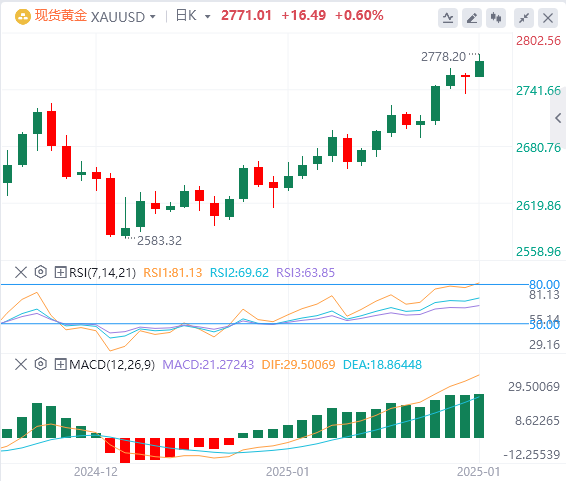The image size is (566, 481).
Task: Click the RSI2:69.62 value
Action: tap(239, 272)
